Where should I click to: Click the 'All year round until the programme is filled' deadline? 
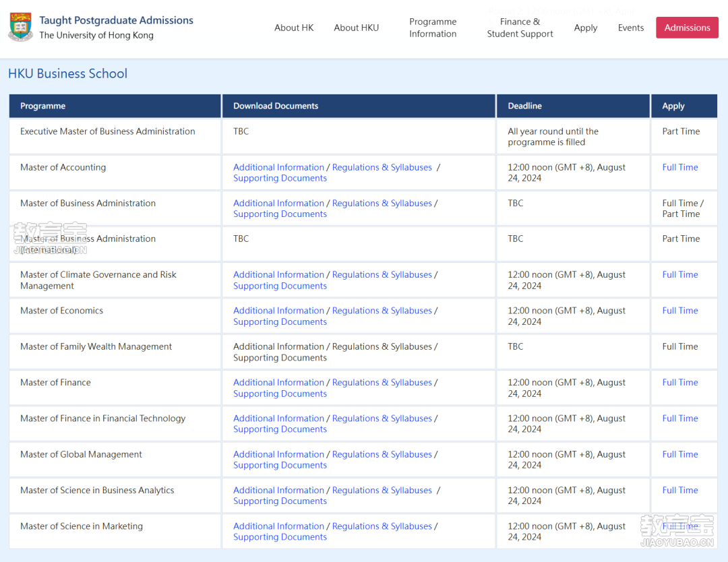553,137
